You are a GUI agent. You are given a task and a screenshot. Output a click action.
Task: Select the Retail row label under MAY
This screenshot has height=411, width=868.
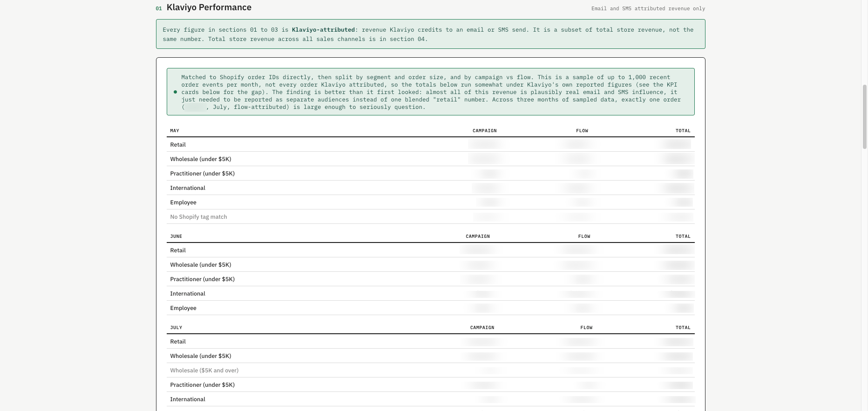coord(178,145)
